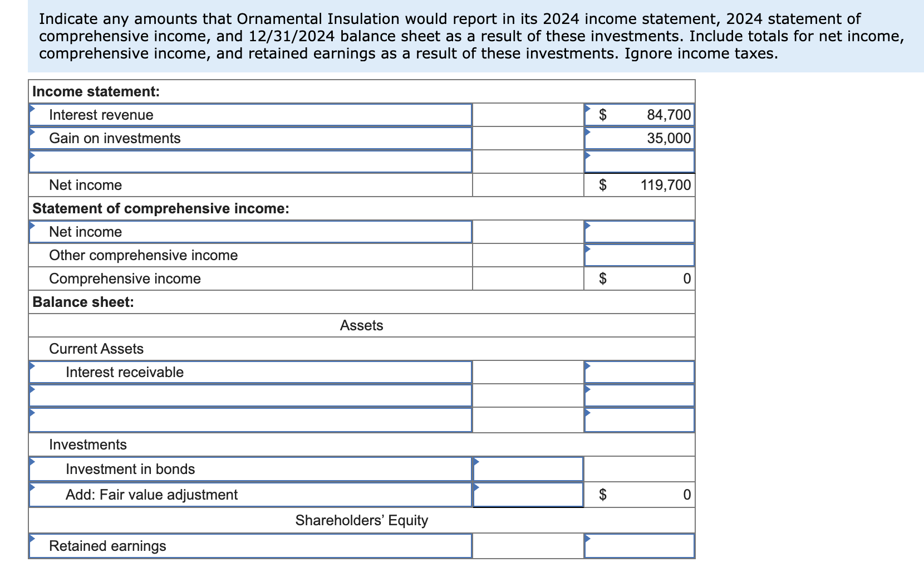Click the Shareholders' Equity section heading
The height and width of the screenshot is (567, 924).
(362, 520)
